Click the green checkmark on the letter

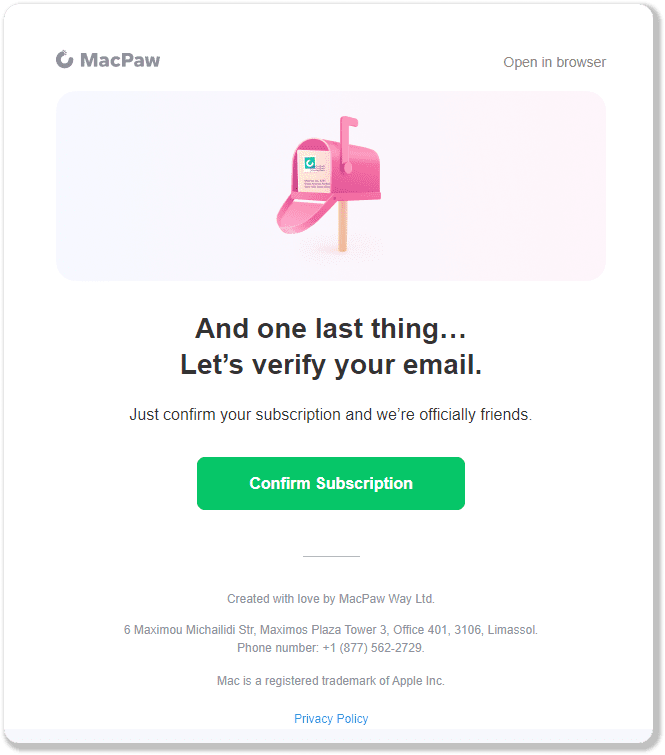[310, 162]
